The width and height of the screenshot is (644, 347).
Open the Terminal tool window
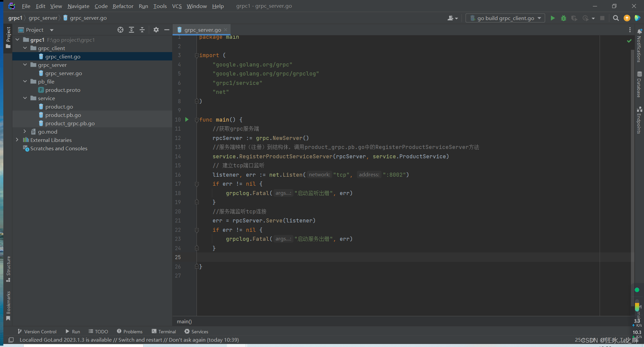coord(164,331)
